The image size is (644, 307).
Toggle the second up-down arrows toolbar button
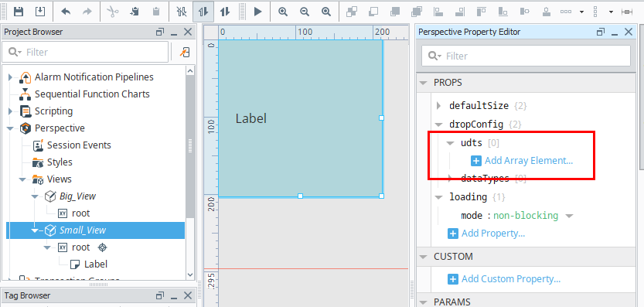click(x=225, y=12)
